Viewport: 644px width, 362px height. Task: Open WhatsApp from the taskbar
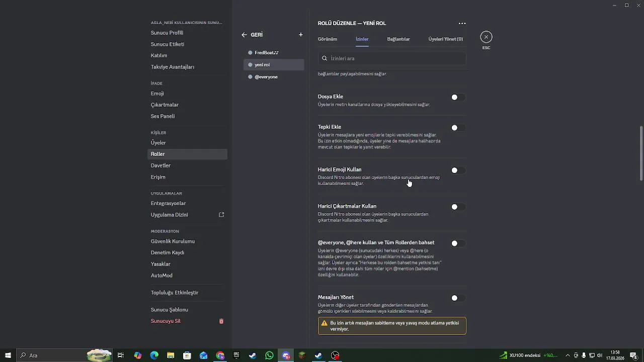click(x=269, y=355)
